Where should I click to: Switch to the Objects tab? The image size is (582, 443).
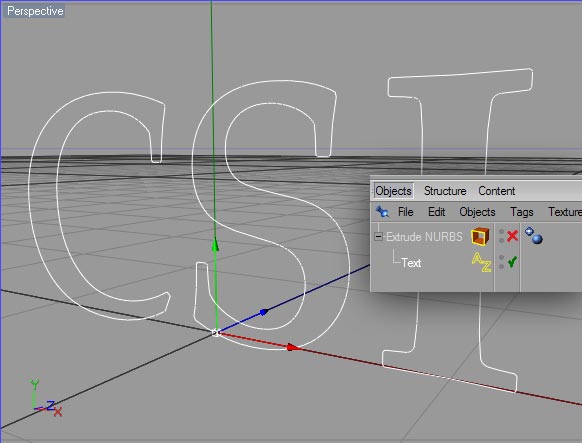(393, 191)
